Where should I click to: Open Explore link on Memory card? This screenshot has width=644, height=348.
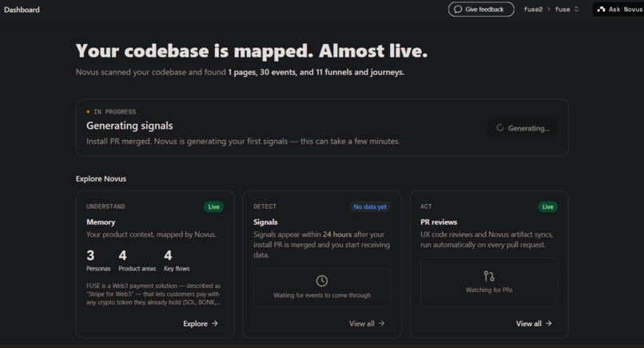(201, 324)
